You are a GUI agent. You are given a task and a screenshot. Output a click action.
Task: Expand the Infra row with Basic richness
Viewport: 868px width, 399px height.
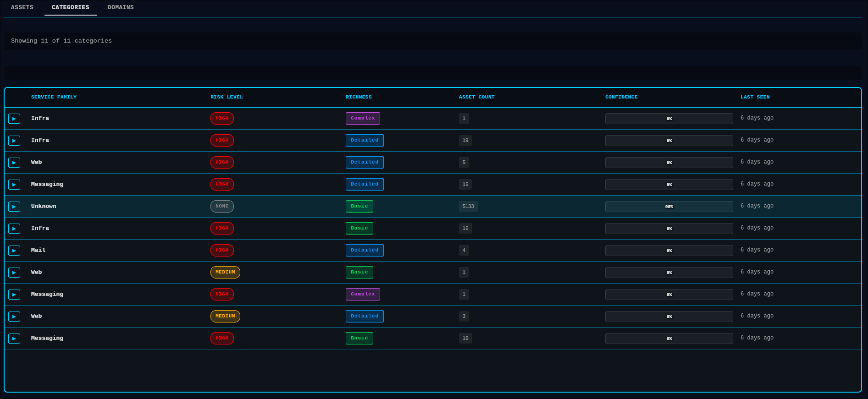(14, 229)
